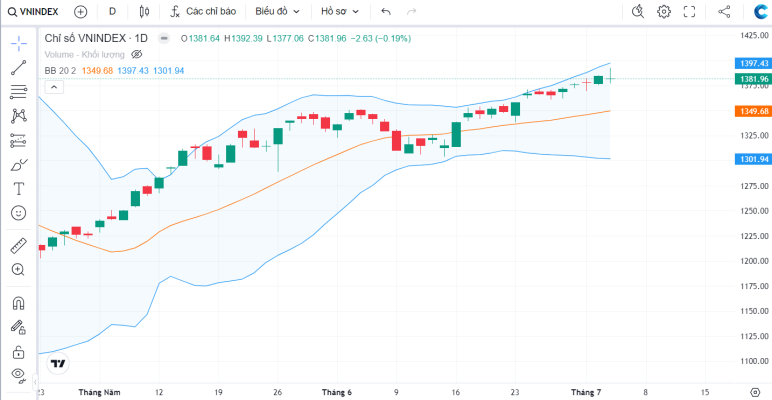Collapse the indicator legend chevron

point(54,87)
